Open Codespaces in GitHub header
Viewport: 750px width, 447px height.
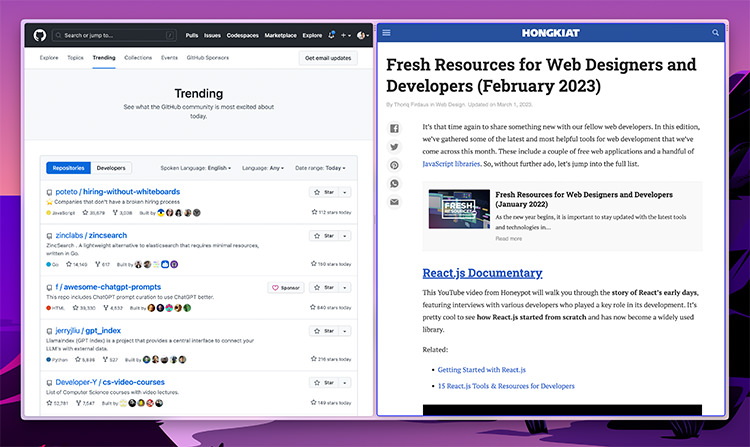pyautogui.click(x=243, y=35)
